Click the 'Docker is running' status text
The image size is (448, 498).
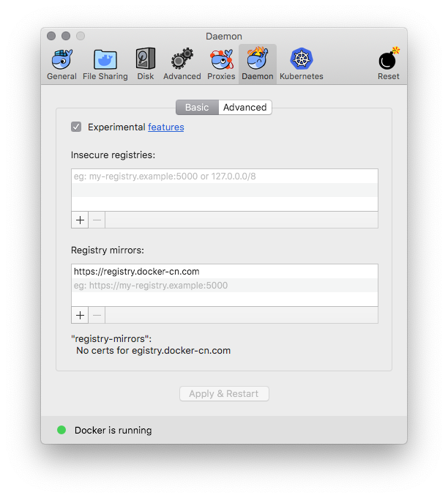click(x=113, y=431)
